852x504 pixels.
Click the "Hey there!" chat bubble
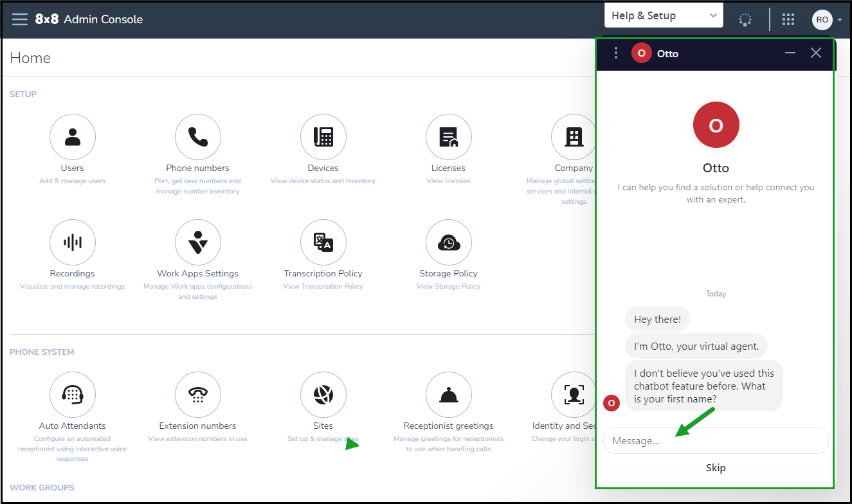coord(657,319)
